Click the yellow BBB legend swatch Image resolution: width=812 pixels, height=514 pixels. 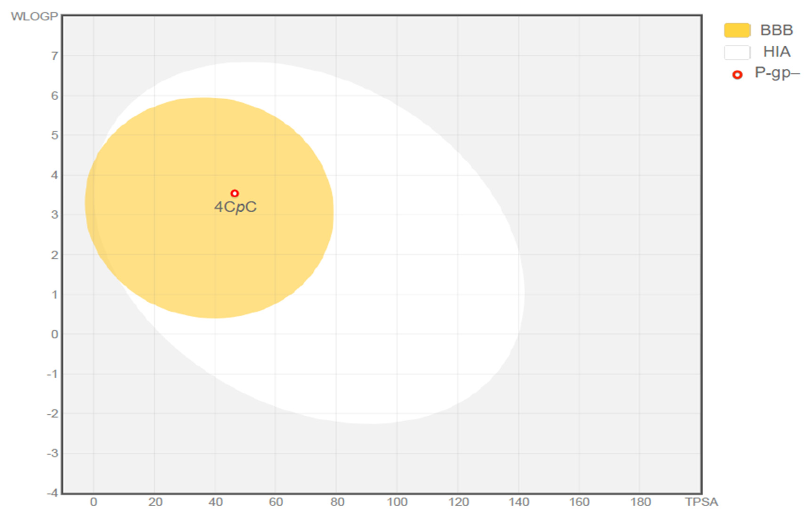click(x=737, y=30)
